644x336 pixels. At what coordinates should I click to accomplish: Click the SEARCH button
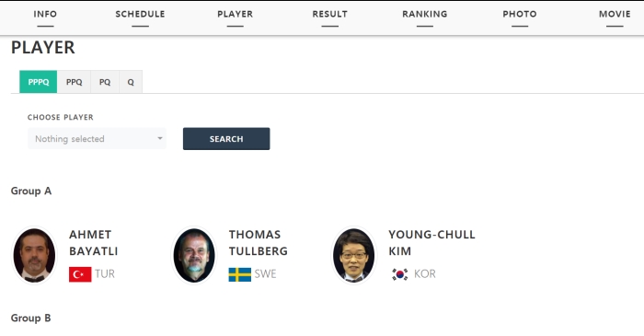(226, 139)
